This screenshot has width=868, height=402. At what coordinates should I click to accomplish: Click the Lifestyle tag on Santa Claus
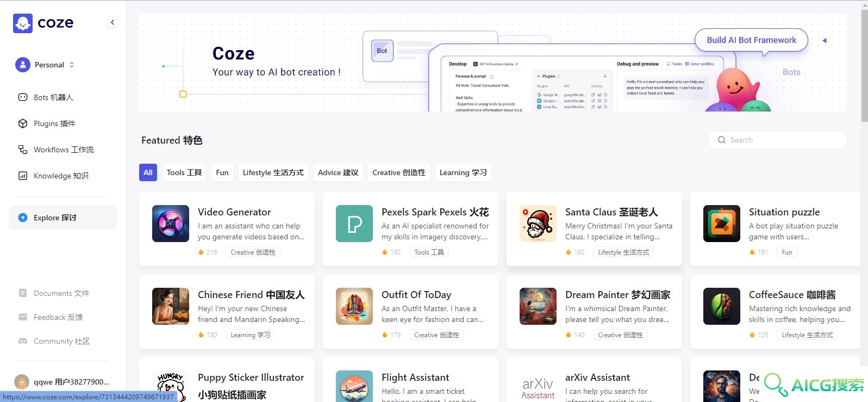(x=623, y=252)
